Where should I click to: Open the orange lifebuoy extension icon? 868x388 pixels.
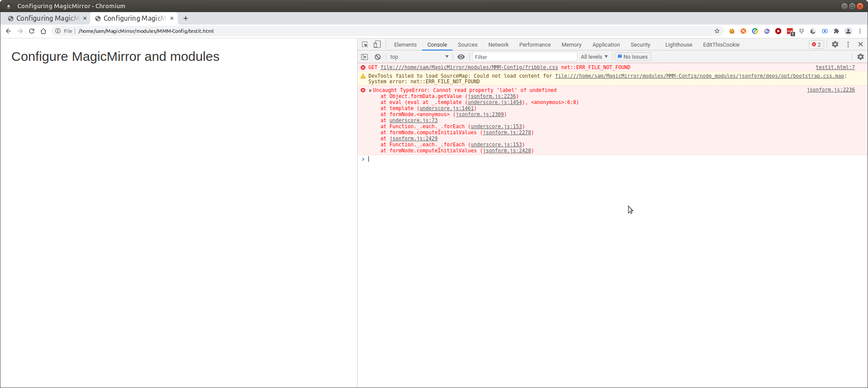point(743,31)
